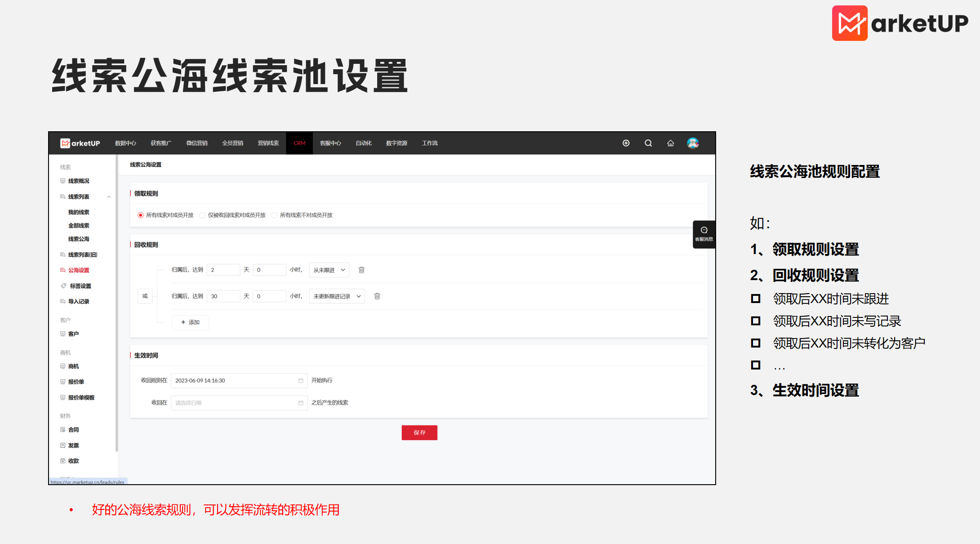Click the 发票 sidebar icon
The image size is (980, 544).
pos(63,445)
